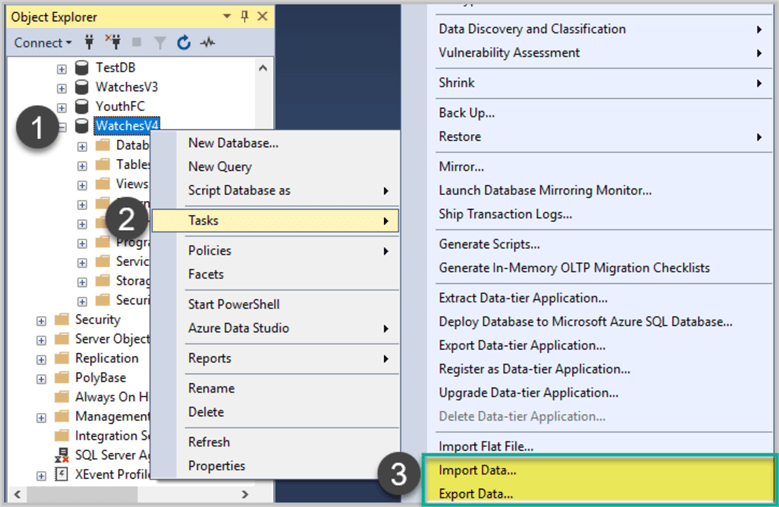Expand the PolyBase node
779x507 pixels.
[41, 379]
